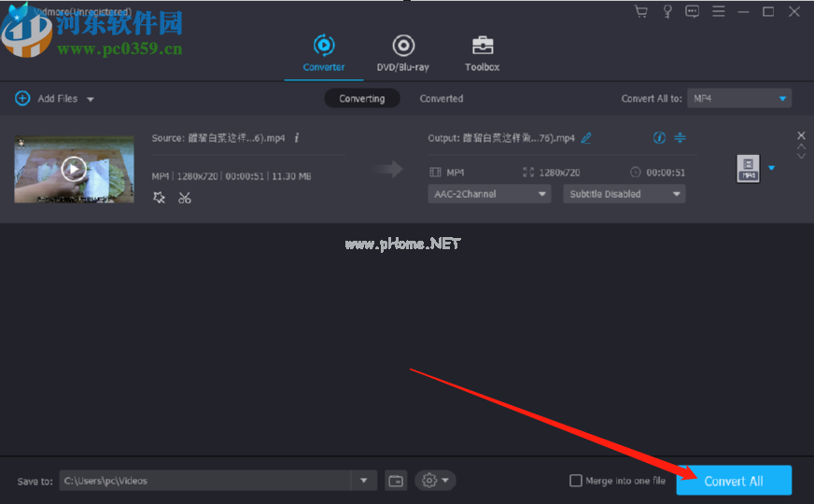Open the save folder browse icon
The height and width of the screenshot is (504, 814).
tap(396, 481)
